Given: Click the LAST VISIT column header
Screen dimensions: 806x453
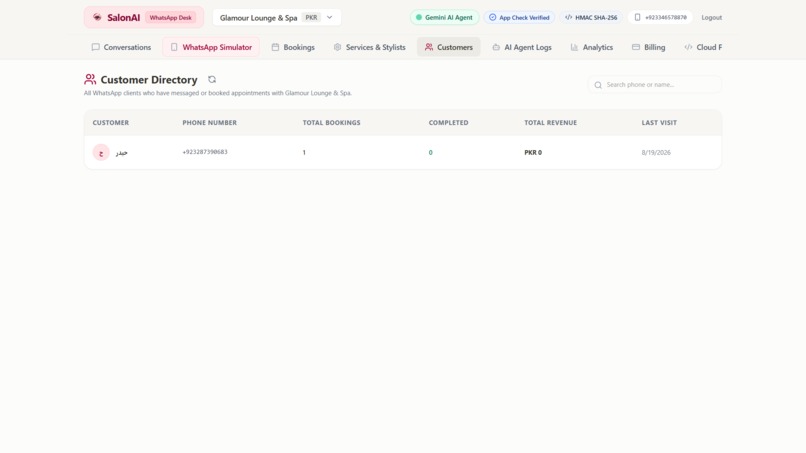Looking at the screenshot, I should click(x=659, y=122).
